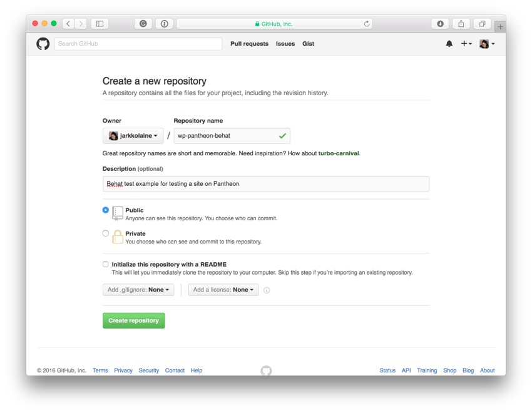
Task: Click the Repository name field
Action: point(232,136)
